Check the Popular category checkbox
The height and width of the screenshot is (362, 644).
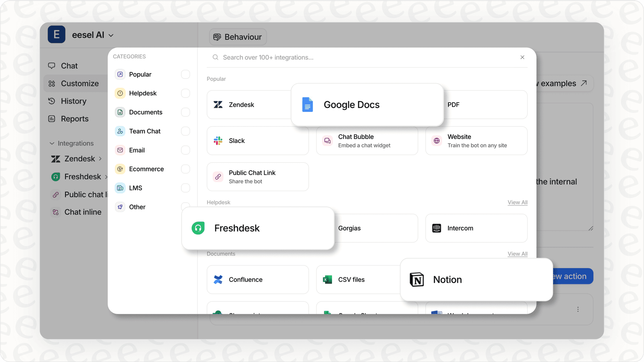185,74
